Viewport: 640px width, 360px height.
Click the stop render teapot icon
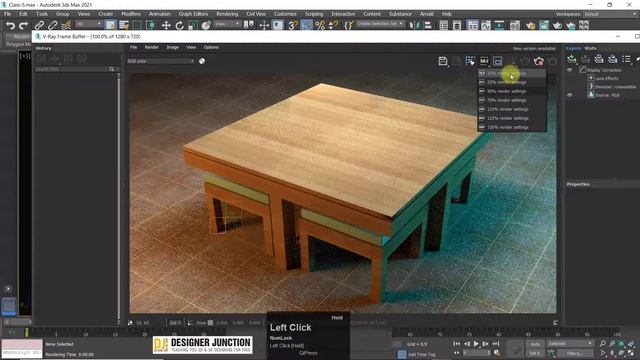(539, 61)
